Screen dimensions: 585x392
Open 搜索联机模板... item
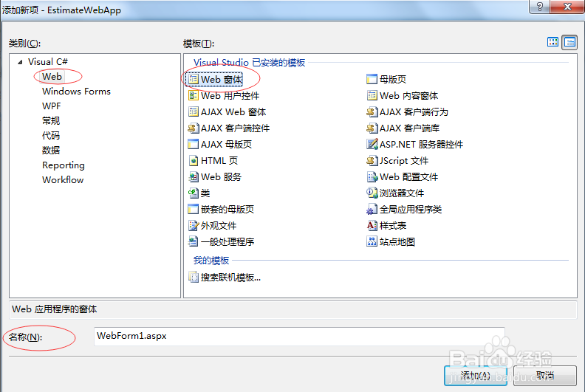click(225, 277)
